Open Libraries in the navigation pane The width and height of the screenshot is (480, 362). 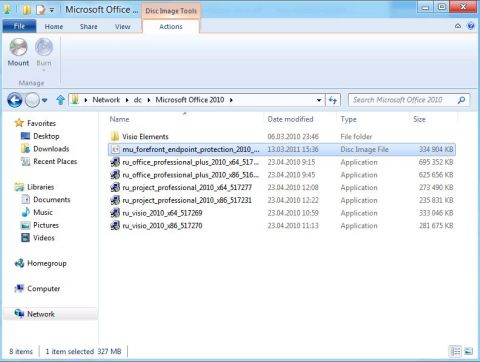tap(40, 187)
